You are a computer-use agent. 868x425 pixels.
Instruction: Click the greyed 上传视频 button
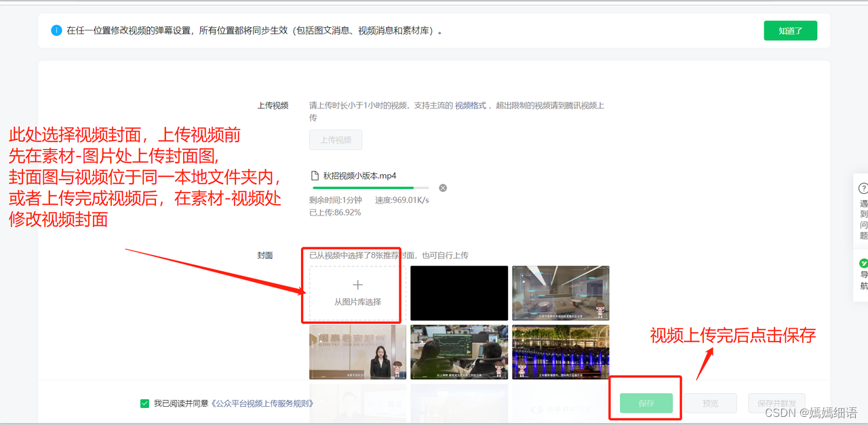(x=336, y=140)
